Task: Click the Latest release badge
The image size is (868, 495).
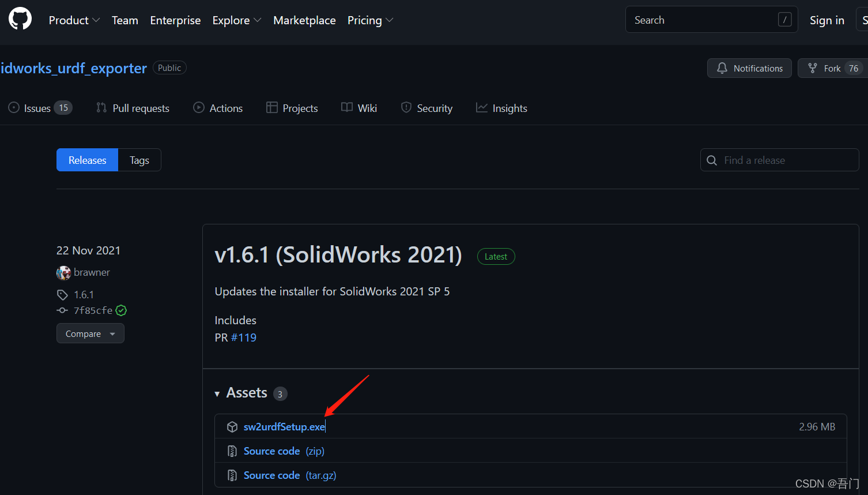Action: [496, 256]
